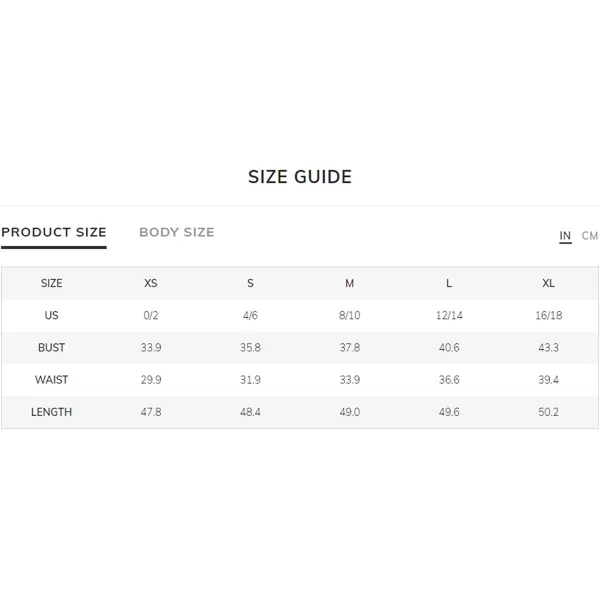Image resolution: width=600 pixels, height=600 pixels.
Task: Click US size 8/10 cell
Action: coord(349,315)
